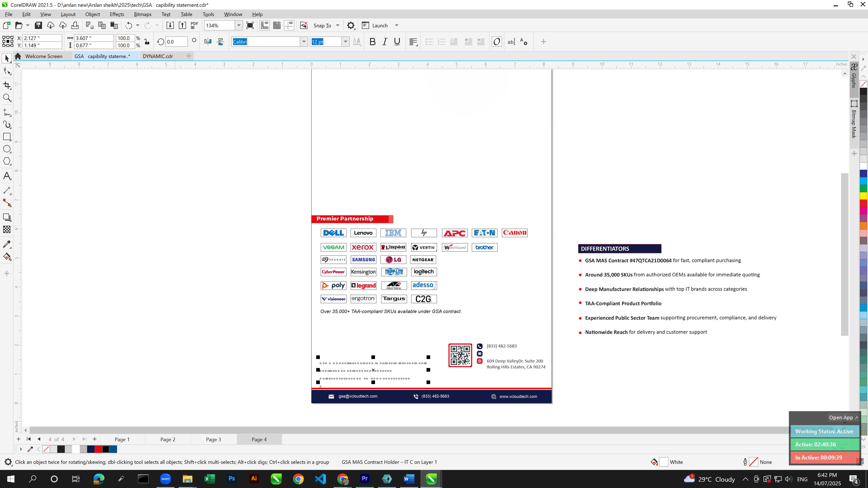Click the no-color swatch in document palette
The height and width of the screenshot is (488, 868).
[46, 449]
